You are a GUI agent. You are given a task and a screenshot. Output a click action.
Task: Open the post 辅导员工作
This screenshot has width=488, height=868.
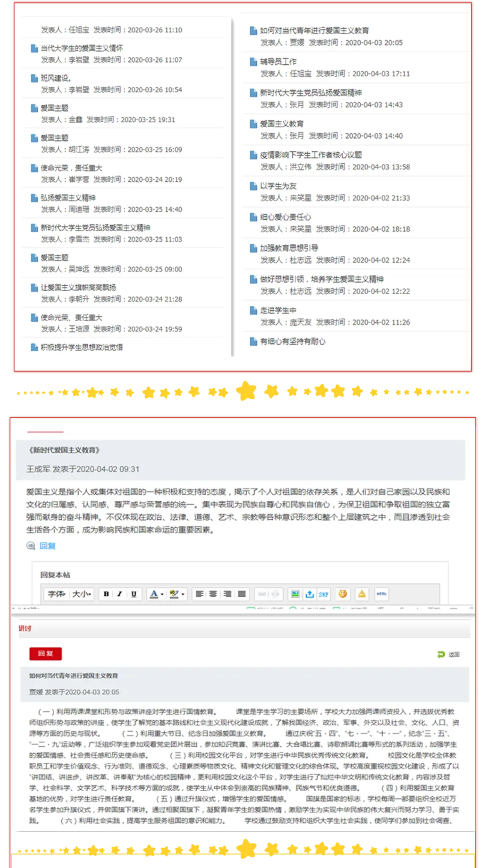tap(278, 62)
